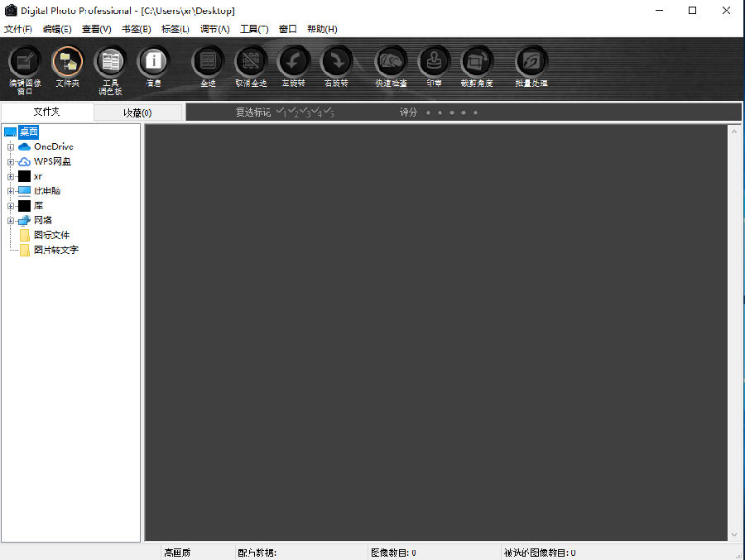Image resolution: width=745 pixels, height=560 pixels.
Task: Open the 编辑图像窗口 (Edit Image Window) tool
Action: point(24,62)
